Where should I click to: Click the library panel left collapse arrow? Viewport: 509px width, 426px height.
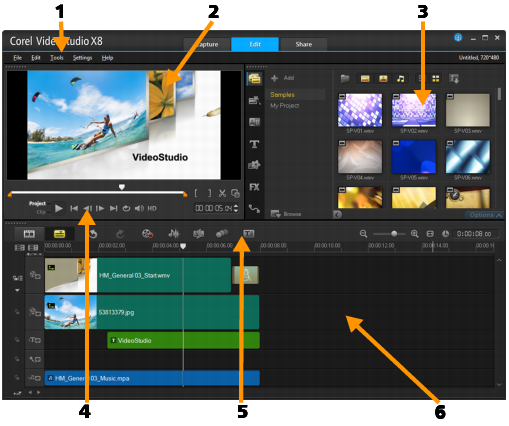[x=337, y=215]
